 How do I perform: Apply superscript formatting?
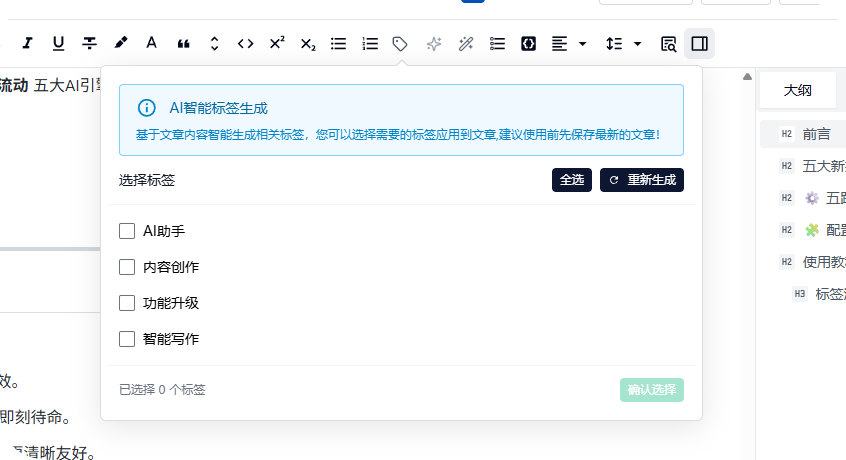(x=277, y=43)
